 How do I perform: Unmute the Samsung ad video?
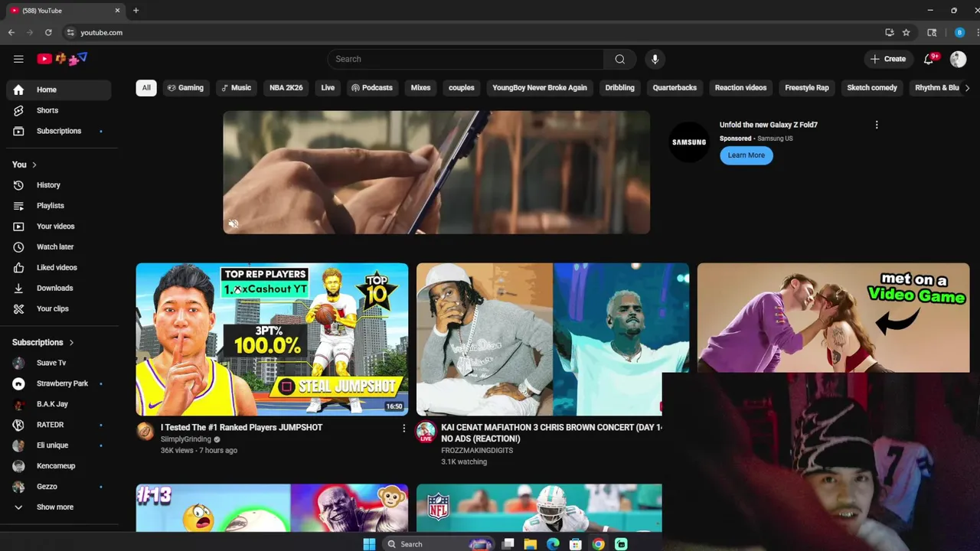coord(234,223)
